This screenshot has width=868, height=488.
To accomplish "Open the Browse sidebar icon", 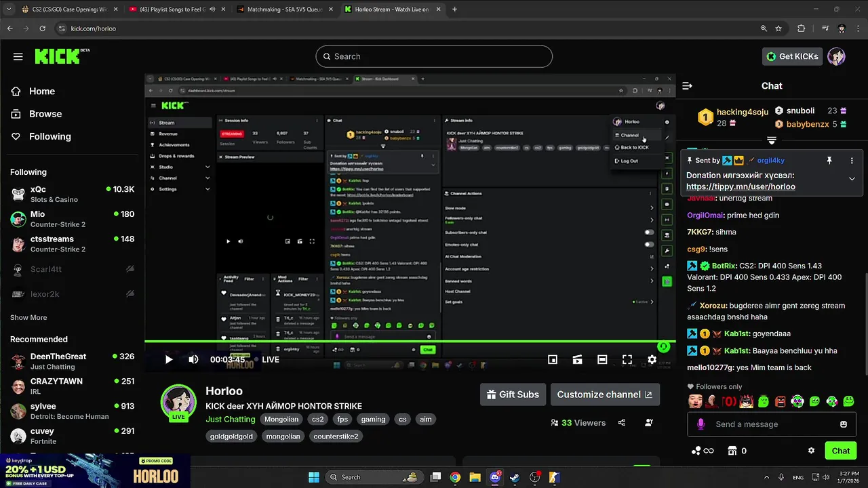I will (16, 114).
